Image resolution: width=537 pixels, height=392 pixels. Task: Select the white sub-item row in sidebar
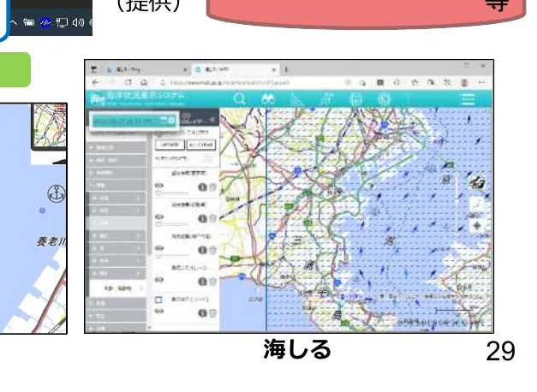(x=117, y=288)
